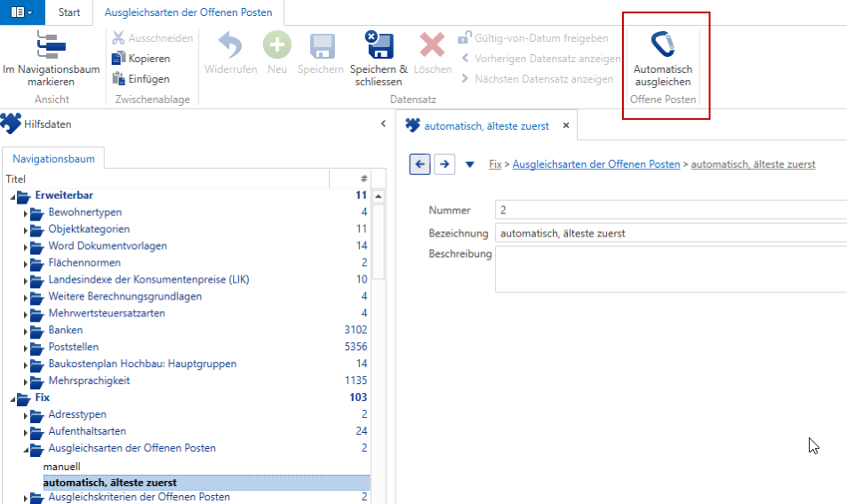Select the manuell tree entry

(61, 466)
